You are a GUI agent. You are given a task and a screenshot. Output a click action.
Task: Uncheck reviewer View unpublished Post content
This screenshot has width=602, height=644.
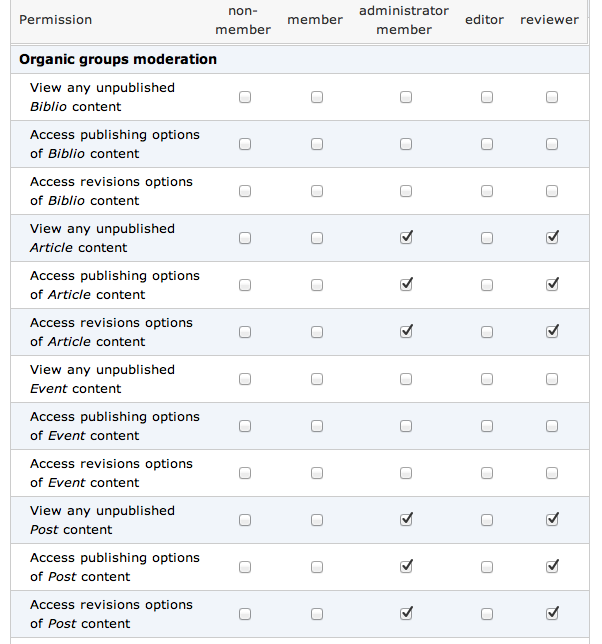click(x=552, y=520)
